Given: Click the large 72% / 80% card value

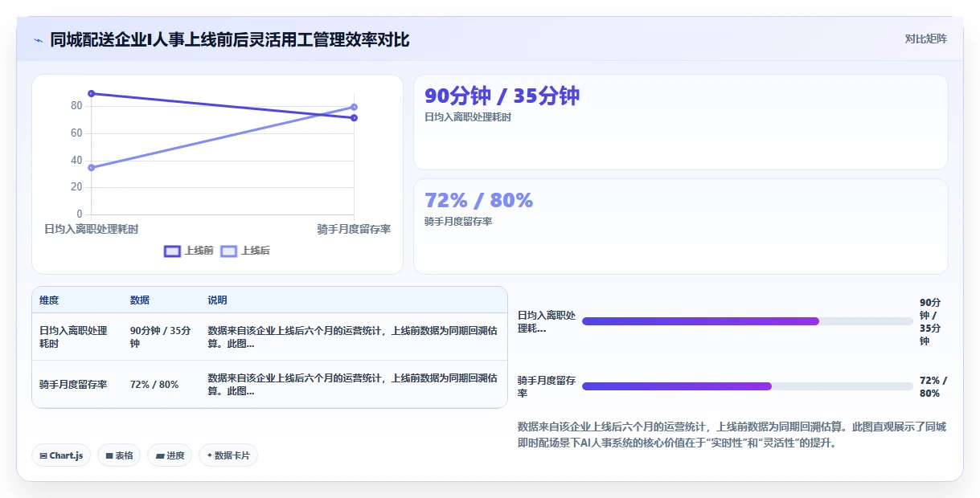Looking at the screenshot, I should (478, 200).
